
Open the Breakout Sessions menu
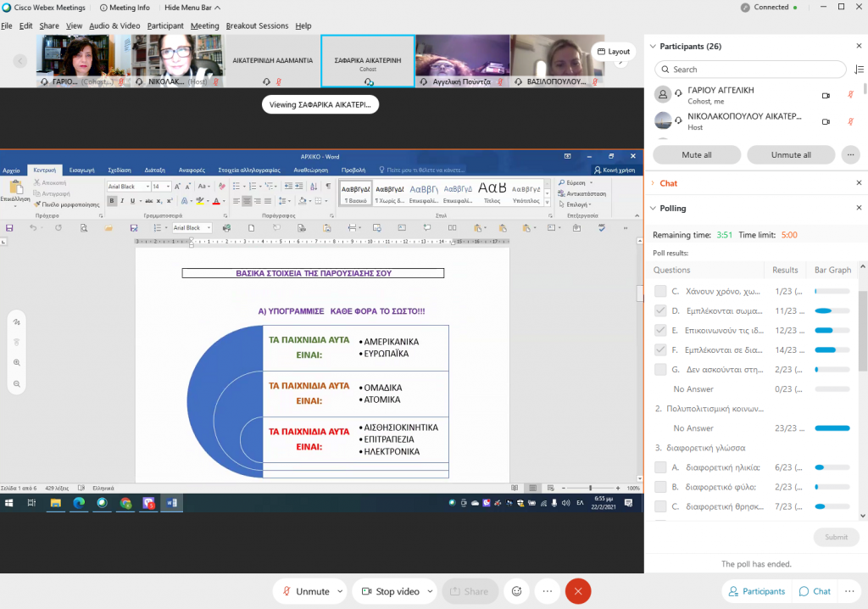[257, 26]
